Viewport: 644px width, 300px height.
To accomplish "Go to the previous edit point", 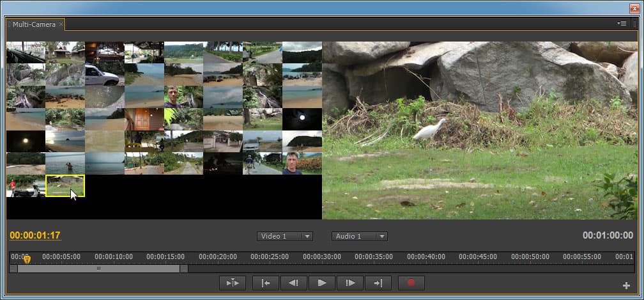I will pyautogui.click(x=265, y=283).
